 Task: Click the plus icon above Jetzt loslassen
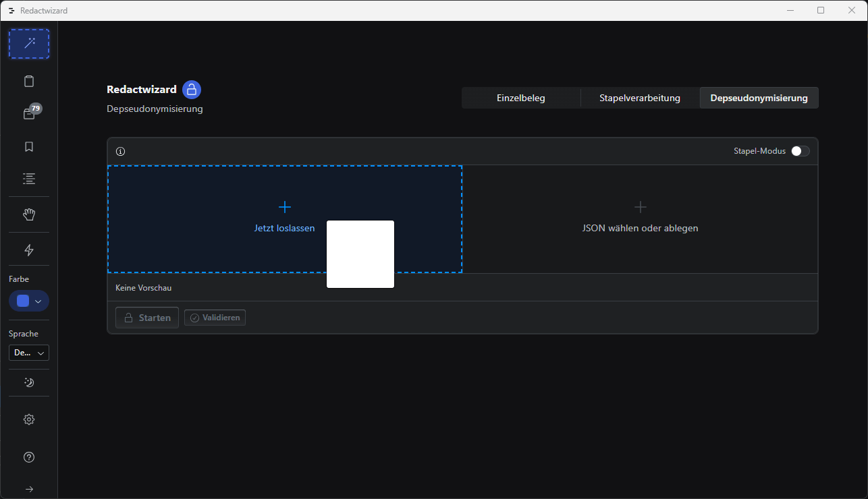tap(285, 207)
